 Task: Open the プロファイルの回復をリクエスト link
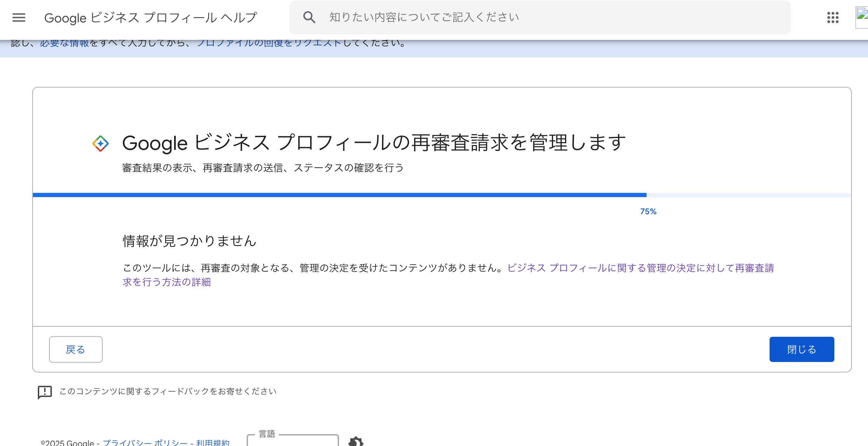coord(269,43)
